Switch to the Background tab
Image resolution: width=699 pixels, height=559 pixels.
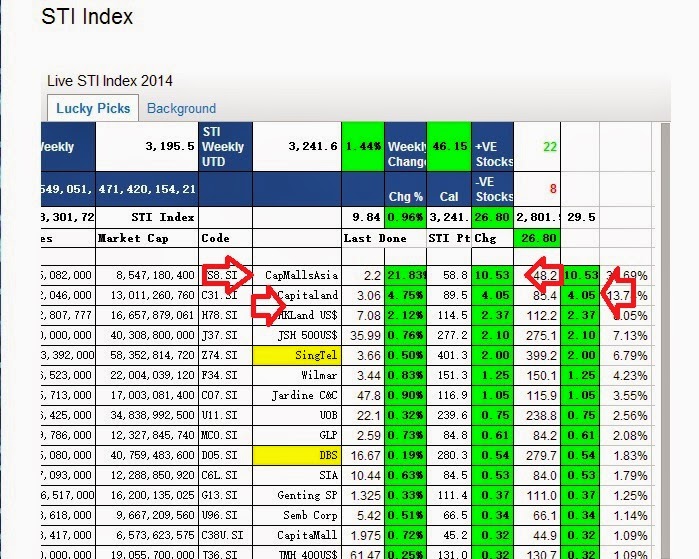click(x=181, y=108)
